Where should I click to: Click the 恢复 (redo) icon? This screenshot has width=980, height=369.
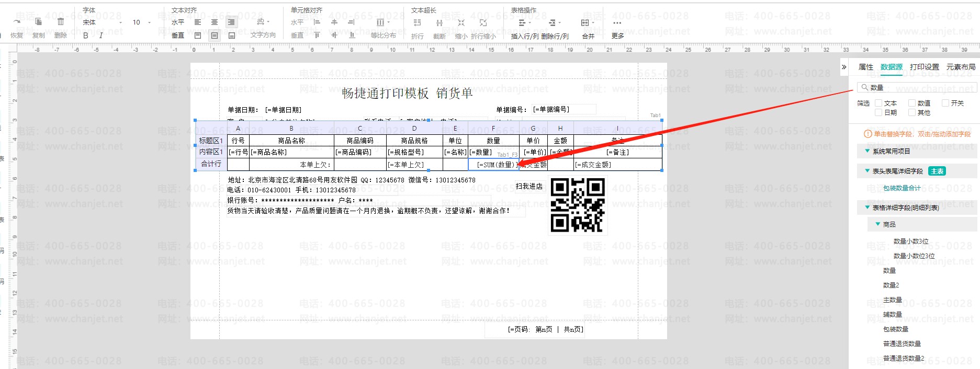pos(17,22)
